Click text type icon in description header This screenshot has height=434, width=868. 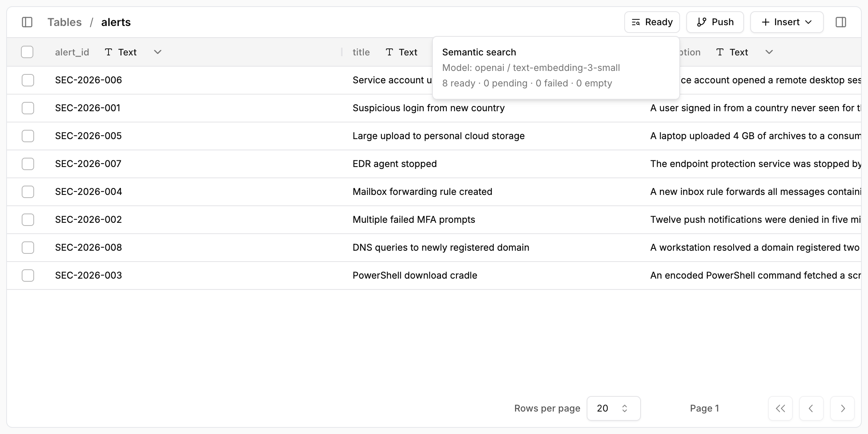[x=720, y=52]
